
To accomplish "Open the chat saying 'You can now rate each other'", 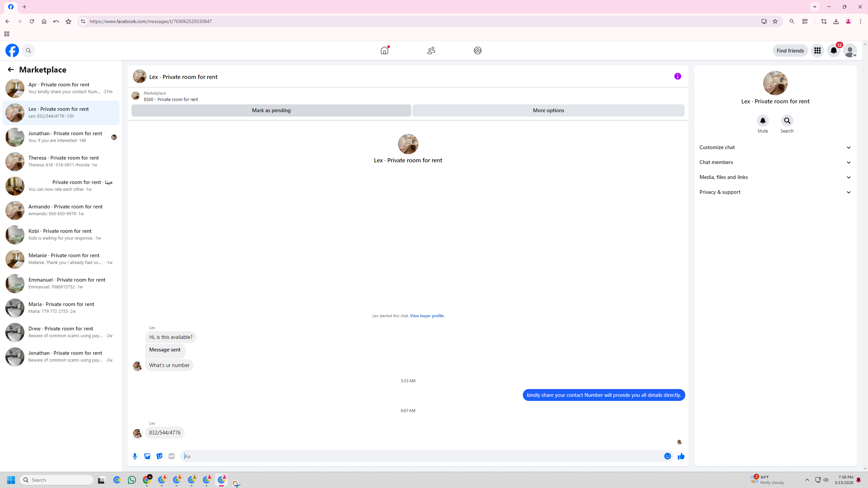I will coord(61,186).
